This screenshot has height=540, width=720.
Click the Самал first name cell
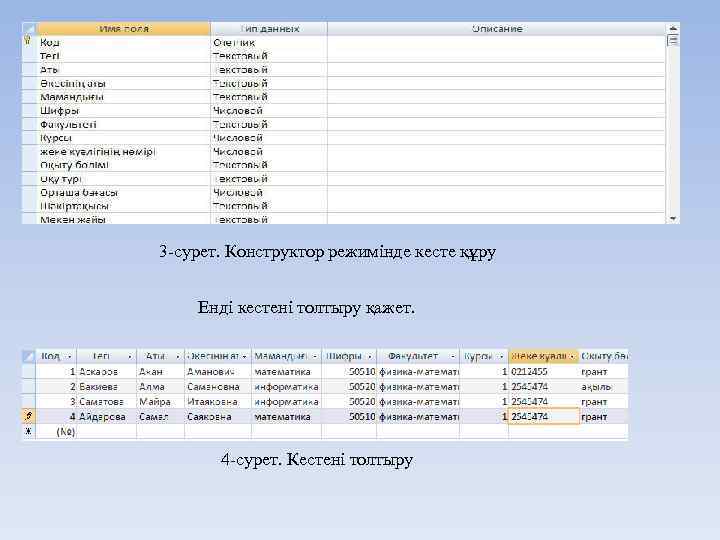pyautogui.click(x=160, y=416)
